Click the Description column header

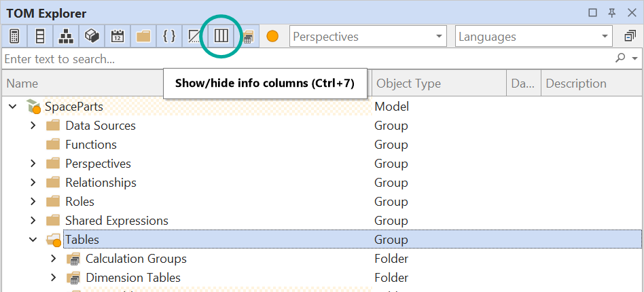[592, 84]
